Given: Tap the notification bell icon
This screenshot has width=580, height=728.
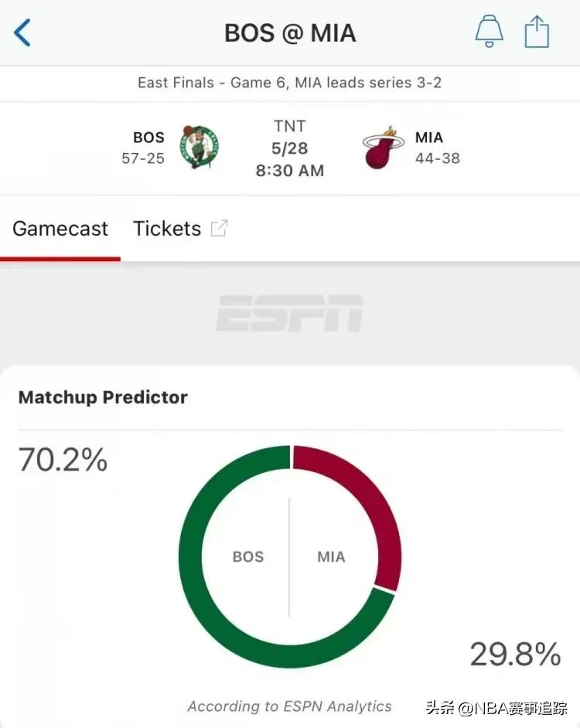Looking at the screenshot, I should pos(488,32).
